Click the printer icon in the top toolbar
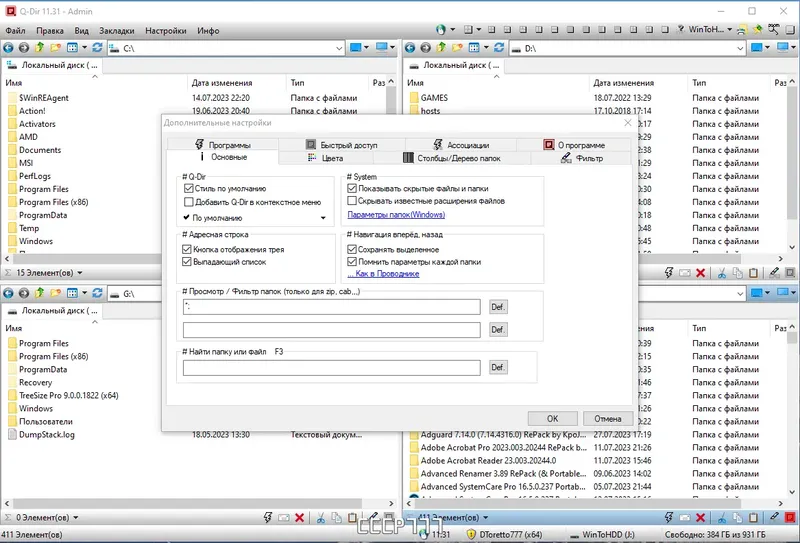This screenshot has height=543, width=800. [741, 30]
